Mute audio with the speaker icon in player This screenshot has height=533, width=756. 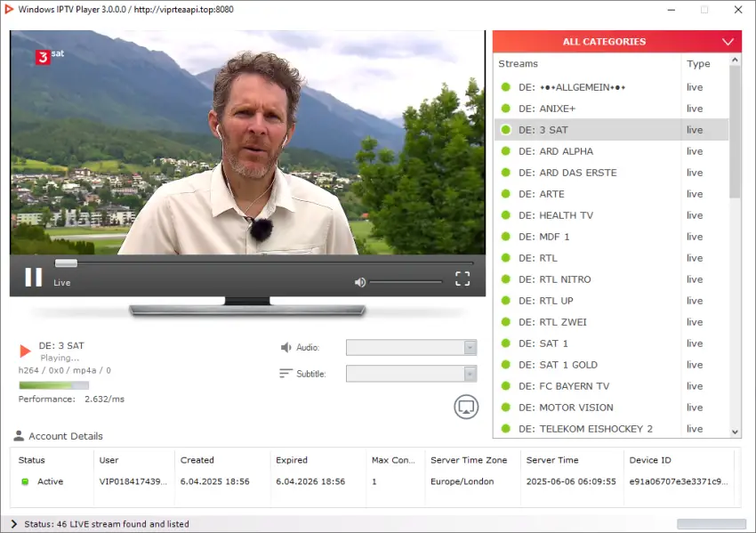point(359,282)
